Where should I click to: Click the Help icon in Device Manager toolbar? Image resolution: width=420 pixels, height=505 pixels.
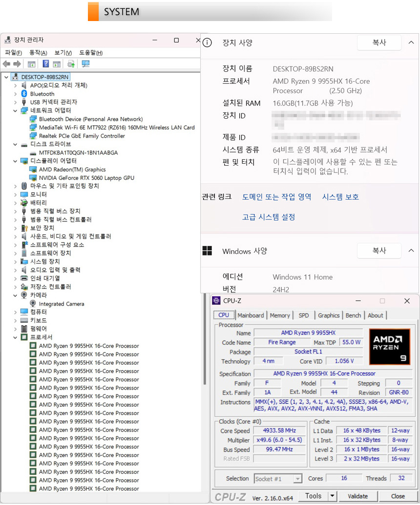click(x=45, y=64)
